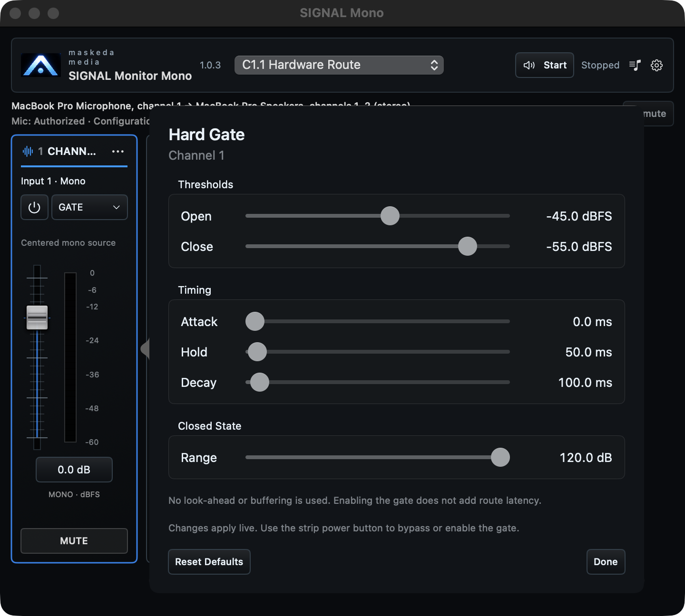Click the Reset Defaults button
685x616 pixels.
coord(209,562)
